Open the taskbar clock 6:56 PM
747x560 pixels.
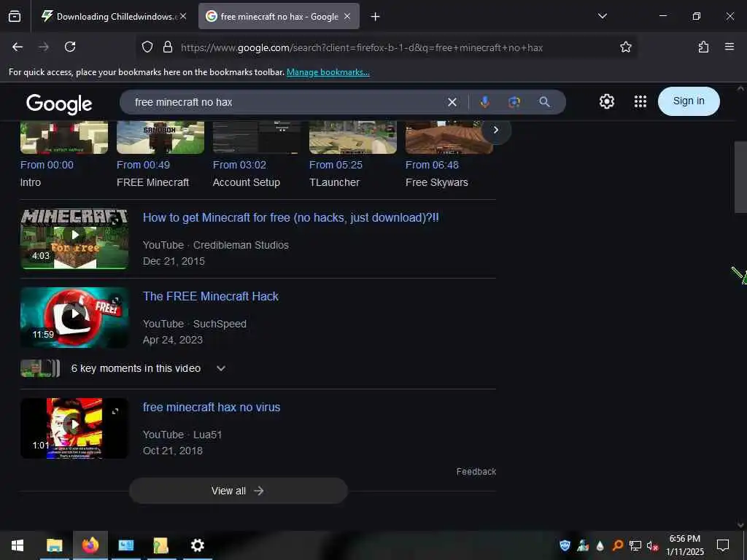684,545
